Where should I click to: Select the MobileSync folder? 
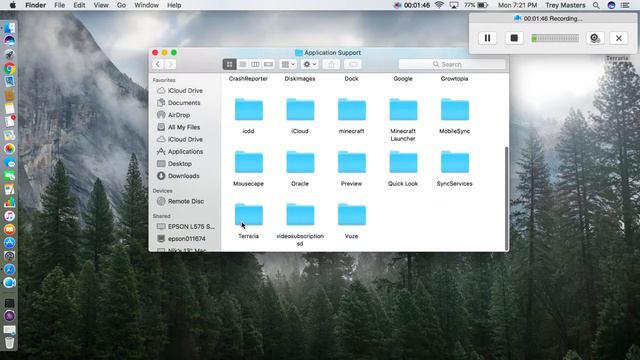[454, 110]
